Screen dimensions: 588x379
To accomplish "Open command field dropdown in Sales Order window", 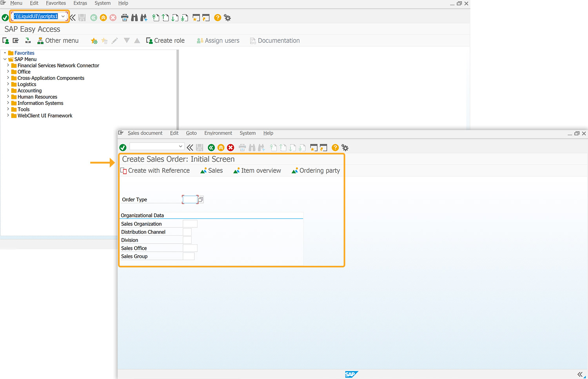I will (181, 146).
